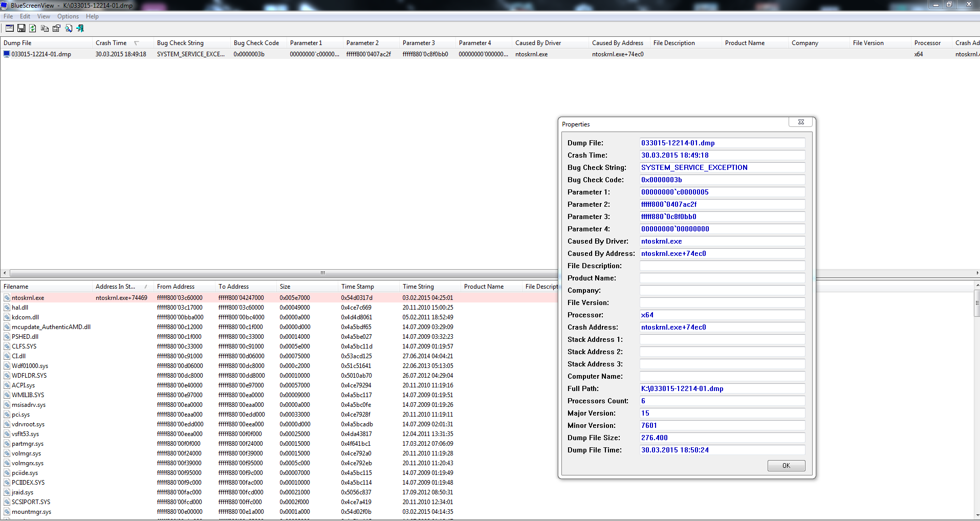Screen dimensions: 980x521
Task: Click the Copy Selected Items toolbar icon
Action: [x=45, y=29]
